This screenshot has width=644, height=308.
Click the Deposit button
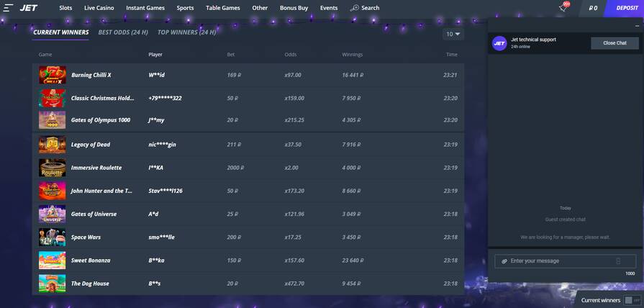(626, 8)
